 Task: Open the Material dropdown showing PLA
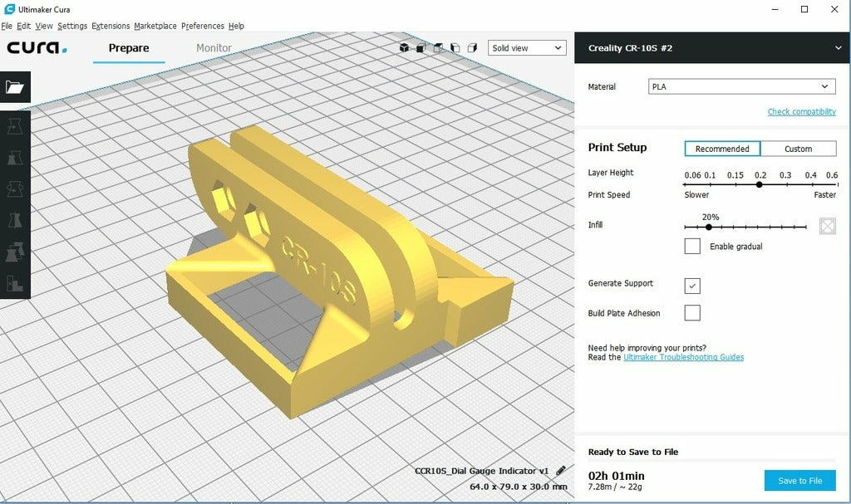[741, 86]
